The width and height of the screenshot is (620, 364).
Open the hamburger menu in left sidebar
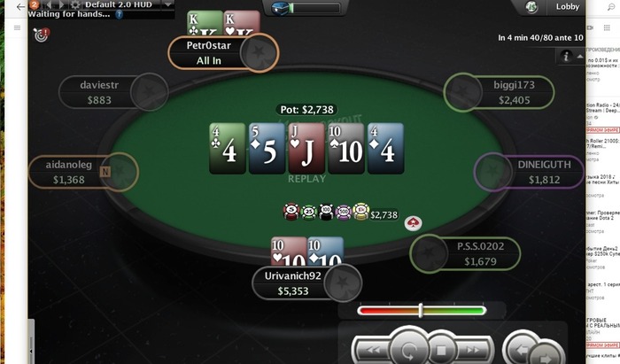[x=17, y=27]
